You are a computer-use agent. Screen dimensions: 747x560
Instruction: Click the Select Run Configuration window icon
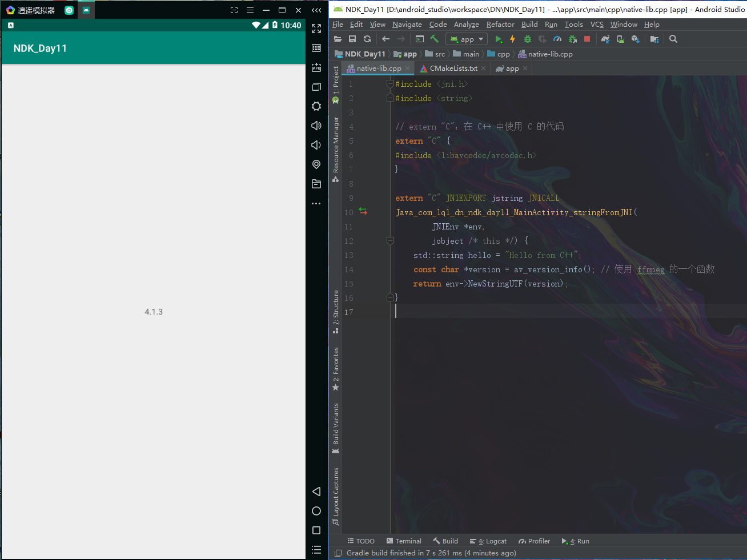click(420, 39)
